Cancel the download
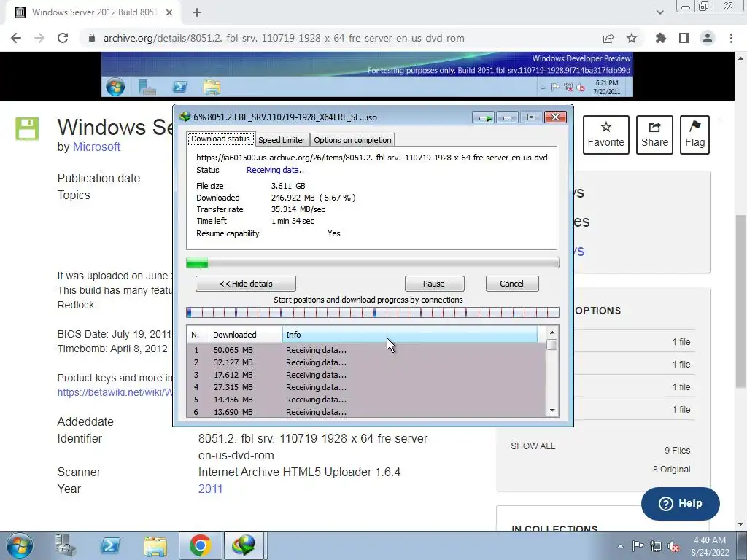This screenshot has width=747, height=560. click(511, 284)
